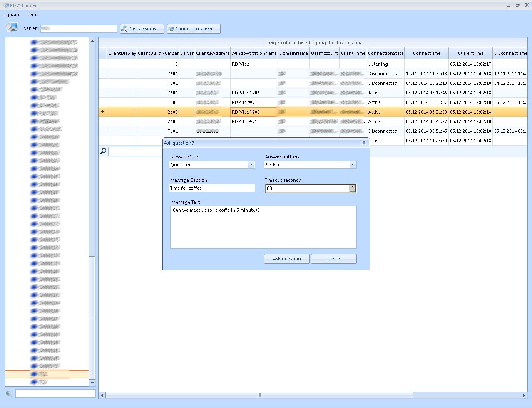The height and width of the screenshot is (408, 532).
Task: Focus the Server name input field
Action: 78,29
